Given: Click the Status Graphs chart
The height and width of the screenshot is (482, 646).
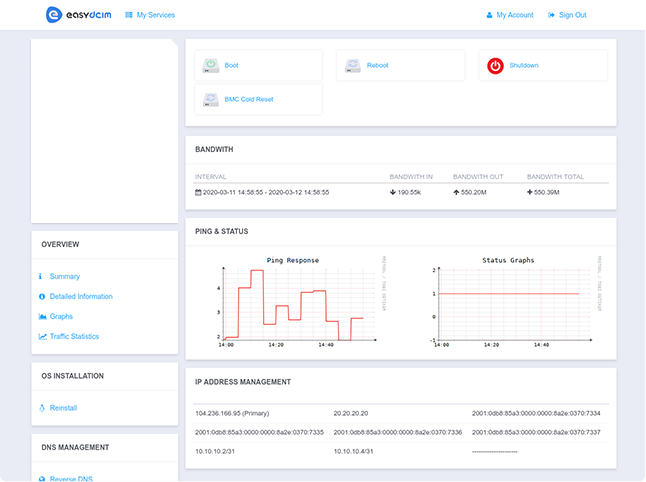Looking at the screenshot, I should [x=516, y=302].
